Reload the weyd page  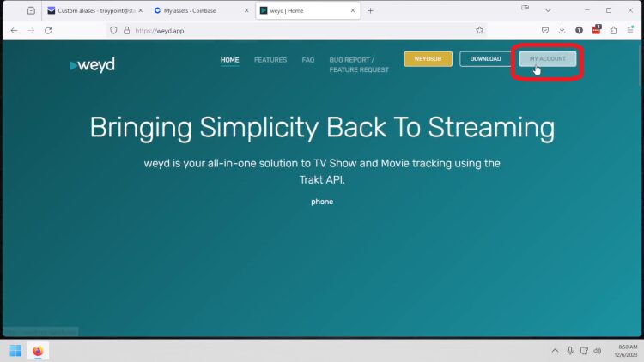[x=48, y=30]
